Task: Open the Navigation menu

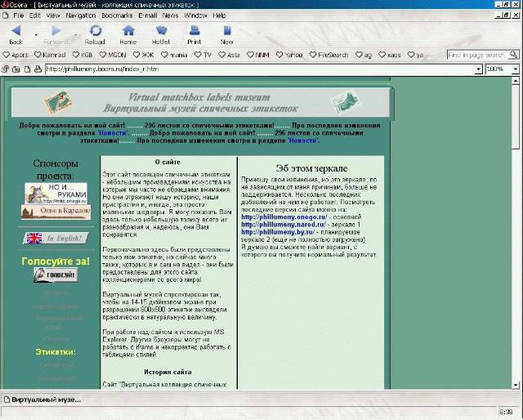Action: coord(81,16)
